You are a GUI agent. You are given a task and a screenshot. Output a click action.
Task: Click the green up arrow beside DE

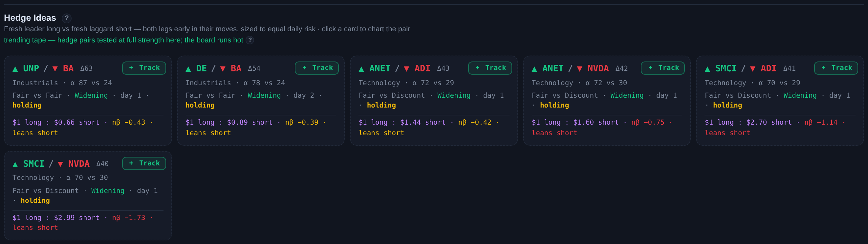tap(188, 69)
